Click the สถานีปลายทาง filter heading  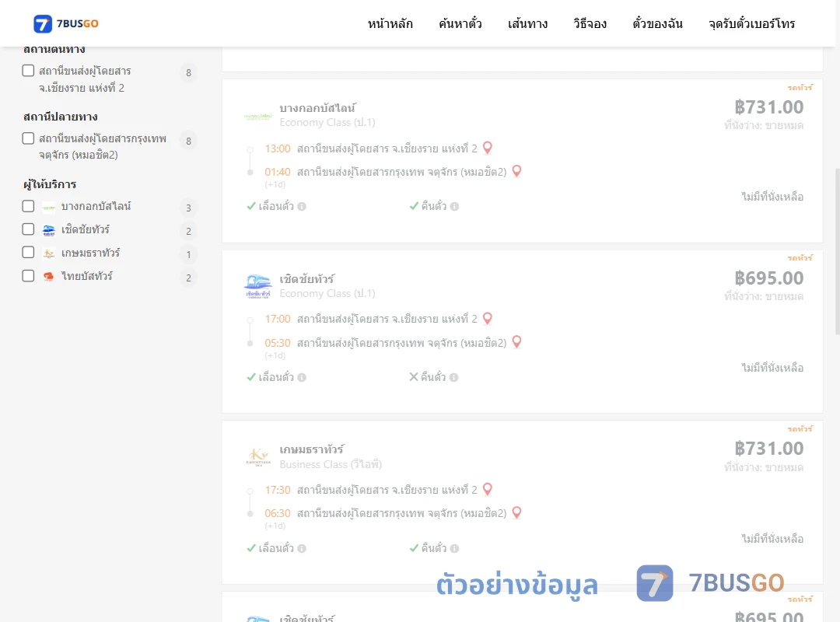point(60,117)
